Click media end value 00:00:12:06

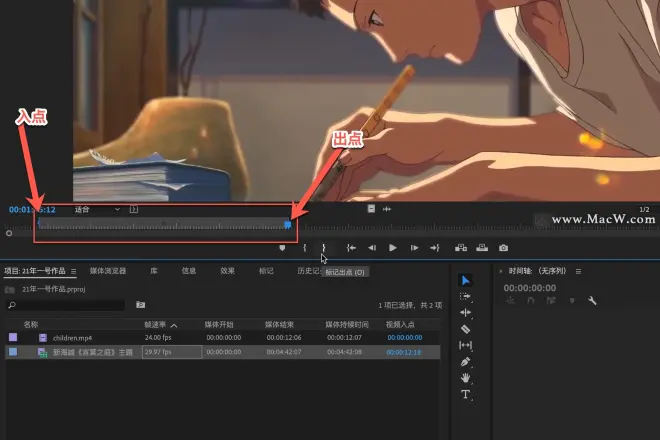(x=284, y=338)
